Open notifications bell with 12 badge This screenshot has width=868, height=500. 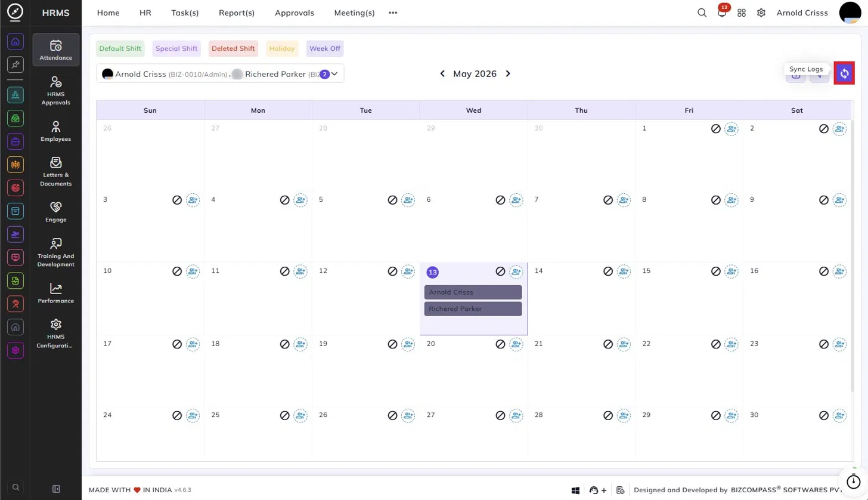click(x=722, y=13)
